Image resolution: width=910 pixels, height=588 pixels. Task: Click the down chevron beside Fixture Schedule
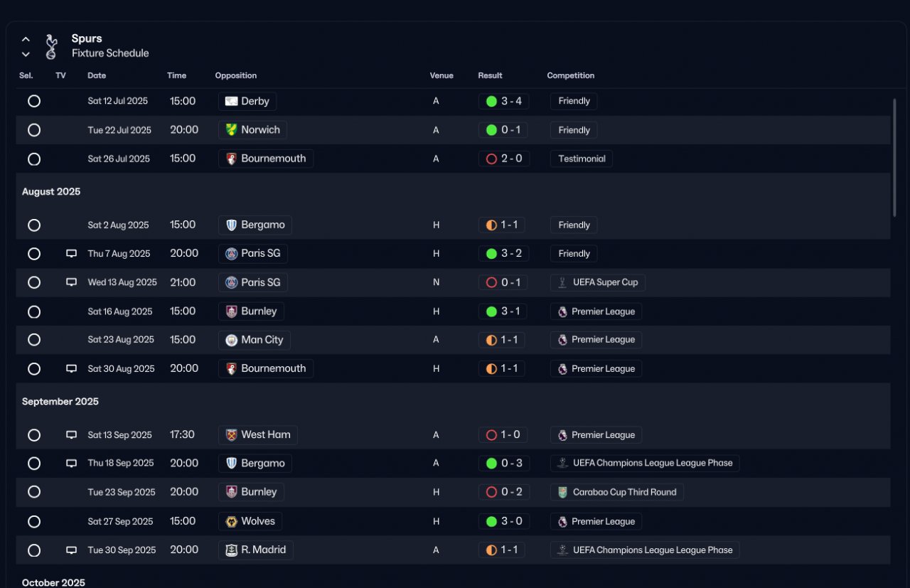(x=26, y=54)
